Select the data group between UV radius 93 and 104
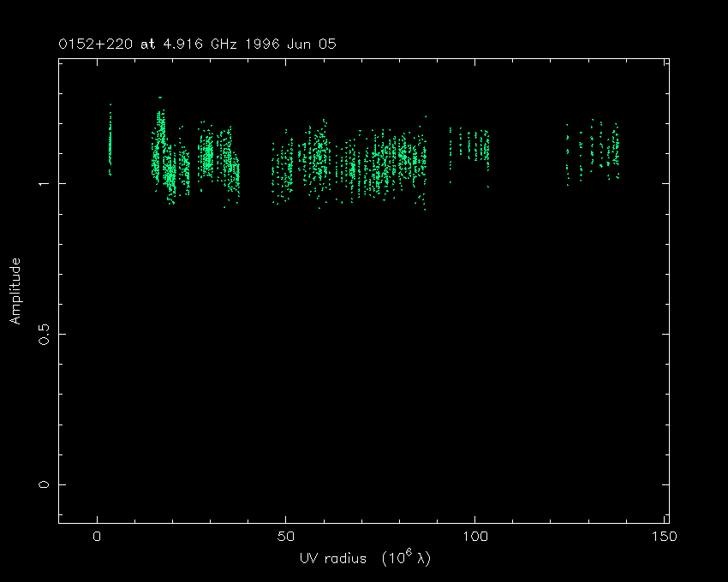This screenshot has height=582, width=728. tap(469, 145)
